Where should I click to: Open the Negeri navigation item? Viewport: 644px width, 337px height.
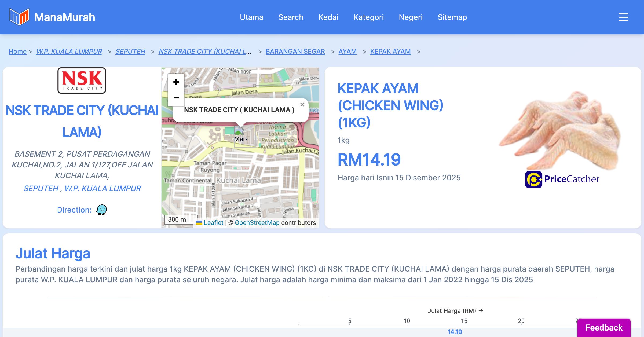411,17
